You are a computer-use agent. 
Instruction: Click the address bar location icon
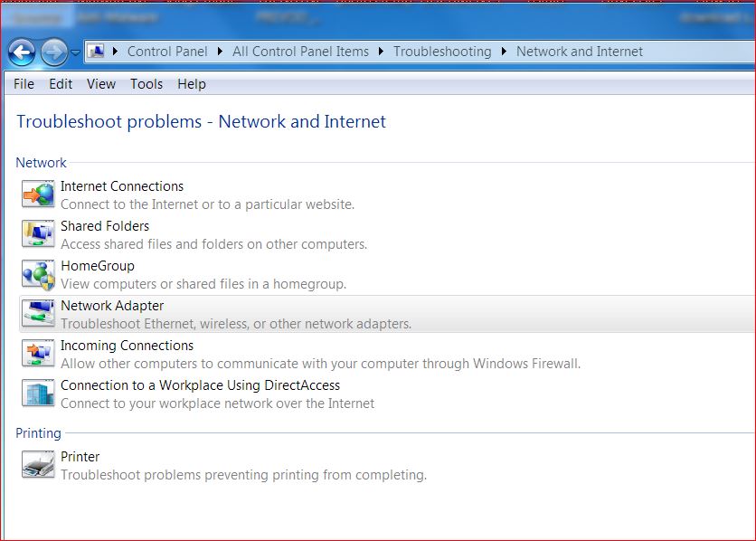(x=96, y=52)
